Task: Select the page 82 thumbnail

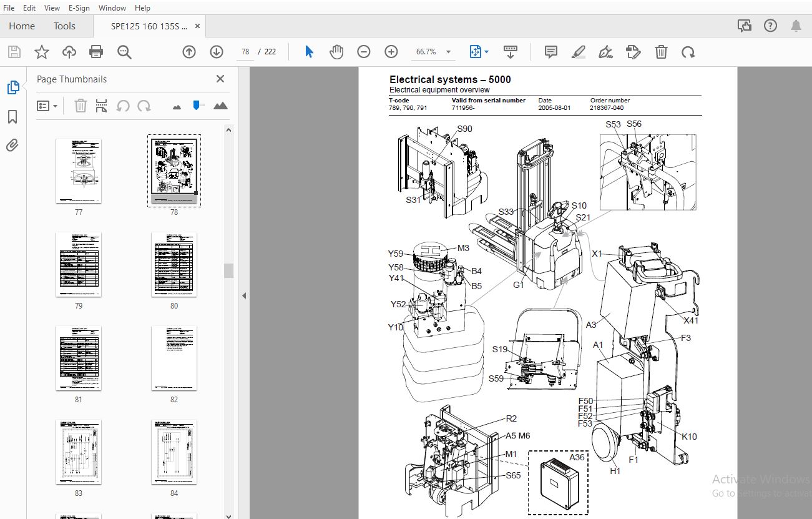Action: click(174, 358)
